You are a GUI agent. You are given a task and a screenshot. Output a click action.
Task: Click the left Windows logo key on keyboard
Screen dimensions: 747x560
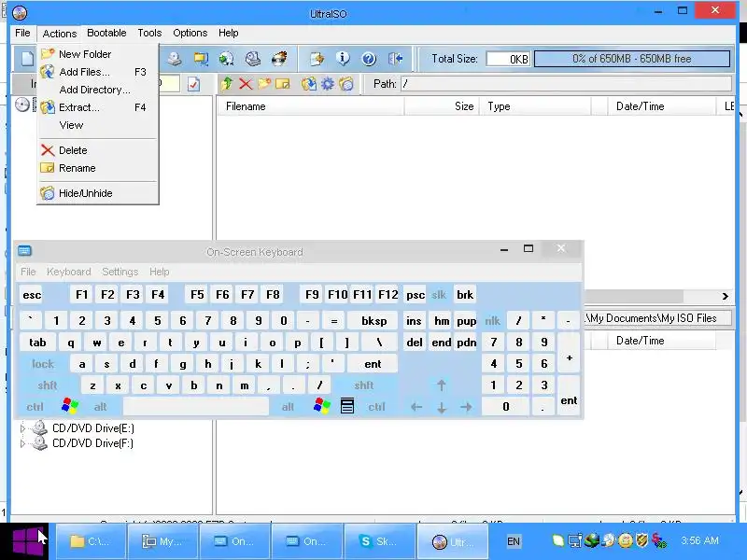tap(70, 406)
